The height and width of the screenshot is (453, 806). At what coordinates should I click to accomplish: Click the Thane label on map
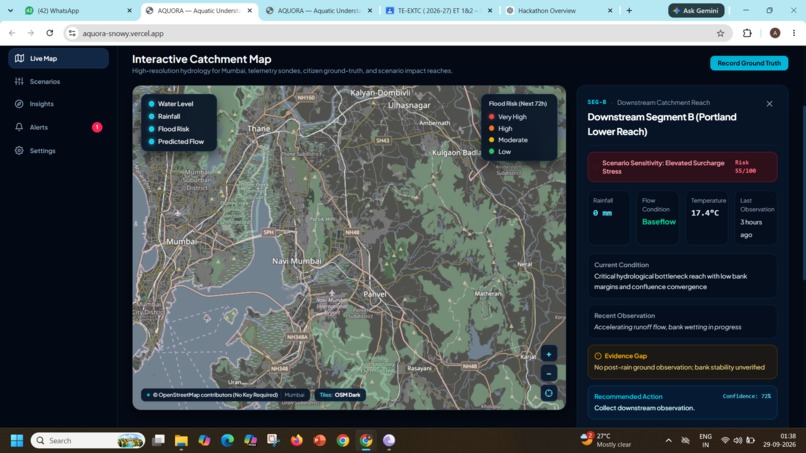coord(259,129)
